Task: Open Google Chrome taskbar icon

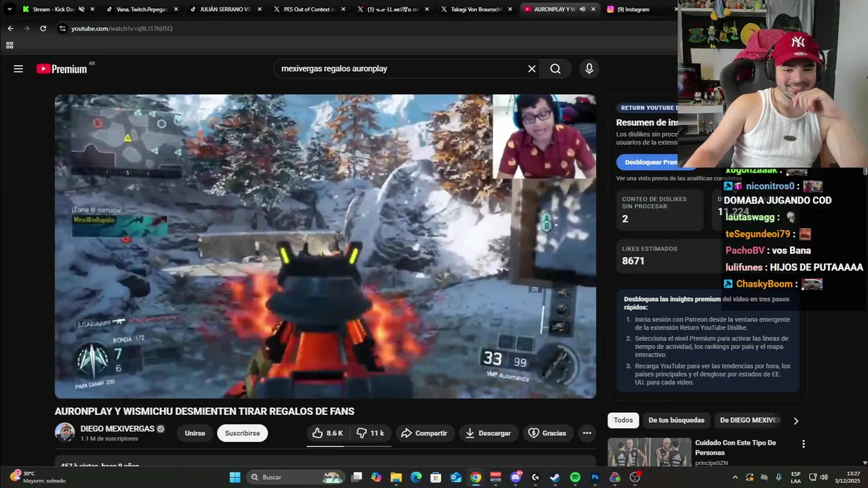Action: [x=475, y=477]
